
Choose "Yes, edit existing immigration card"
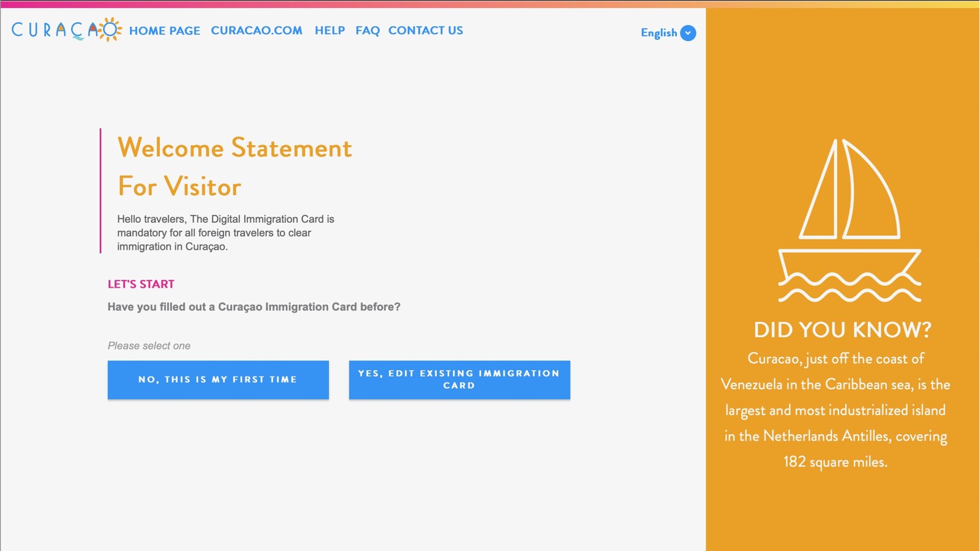tap(459, 380)
